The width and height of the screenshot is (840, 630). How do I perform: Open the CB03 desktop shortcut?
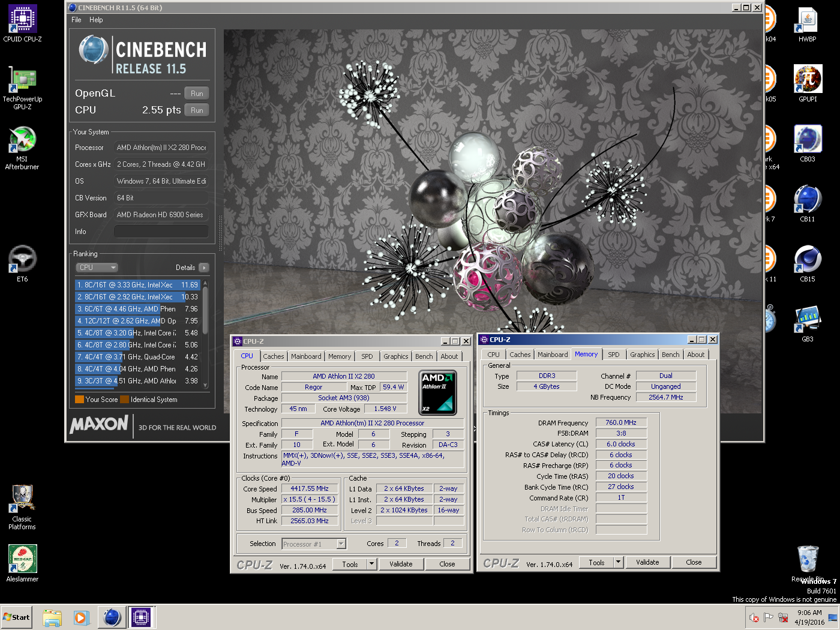point(808,144)
